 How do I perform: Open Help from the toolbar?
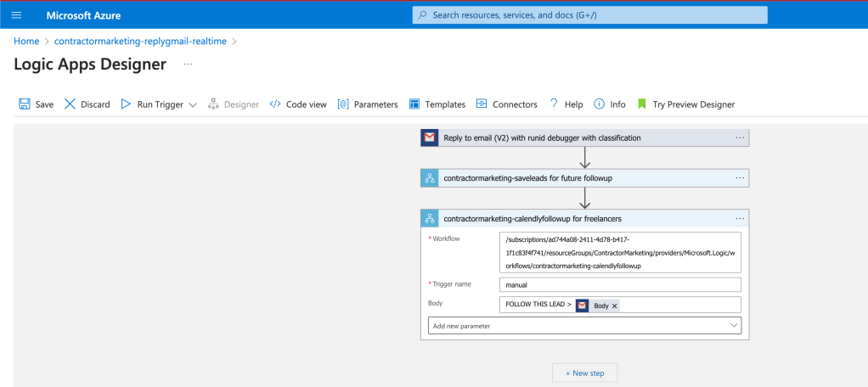[566, 104]
